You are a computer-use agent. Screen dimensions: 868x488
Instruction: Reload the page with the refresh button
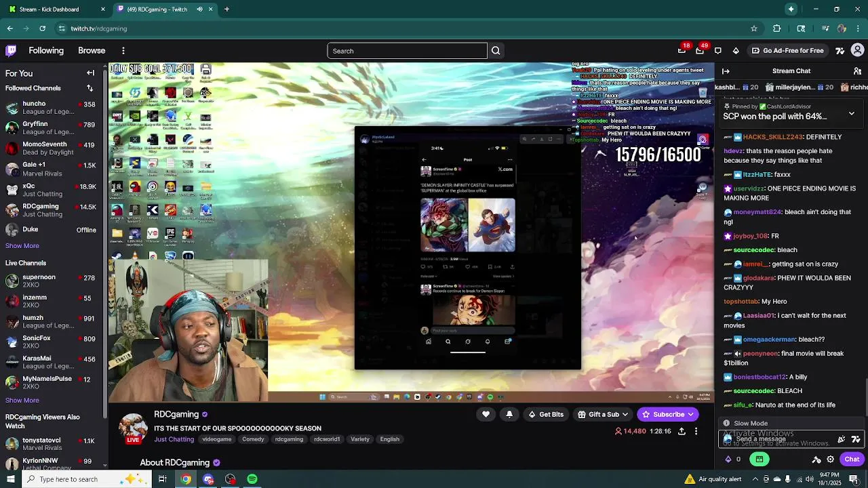pos(42,28)
